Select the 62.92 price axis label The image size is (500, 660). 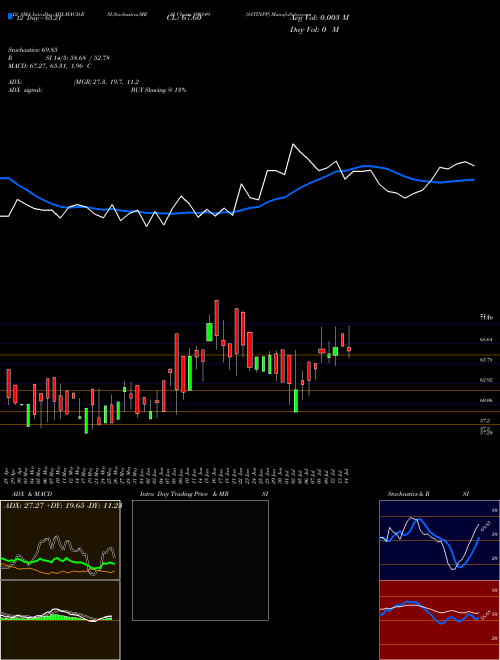tap(486, 380)
